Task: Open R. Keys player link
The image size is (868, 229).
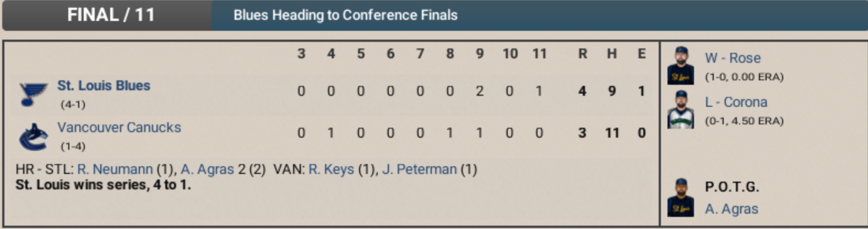Action: coord(331,170)
